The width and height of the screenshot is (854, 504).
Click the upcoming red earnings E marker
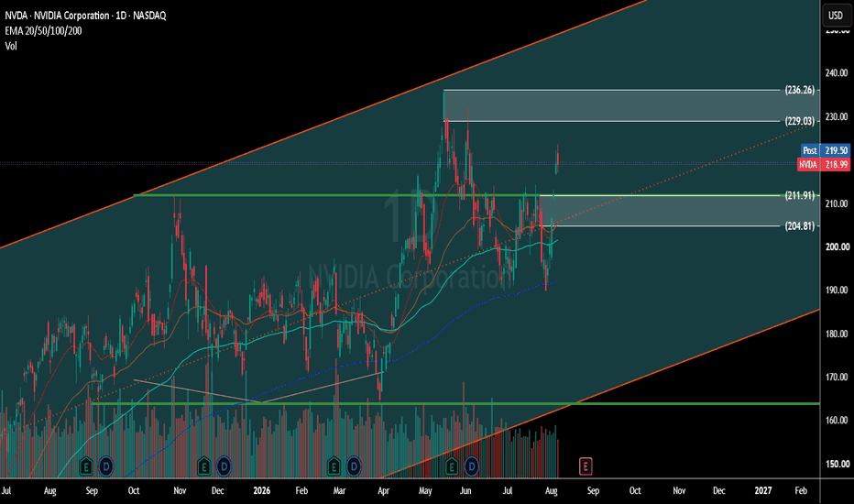tap(586, 466)
